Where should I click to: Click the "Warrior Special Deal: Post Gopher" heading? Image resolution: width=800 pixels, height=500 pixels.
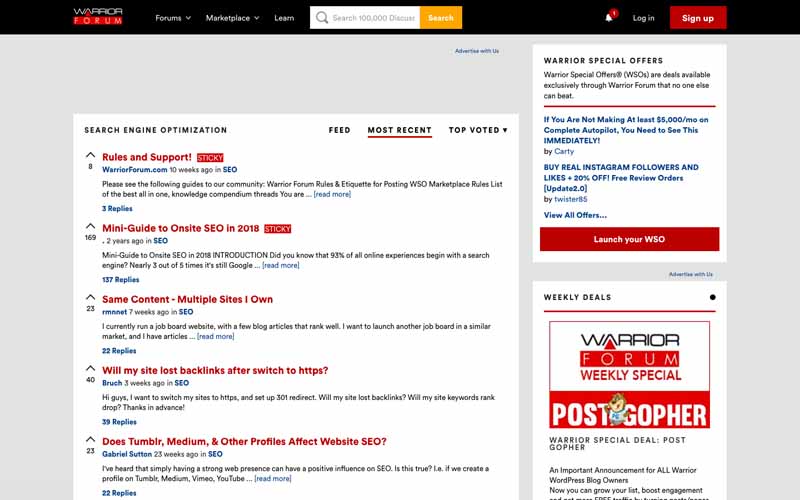point(617,443)
